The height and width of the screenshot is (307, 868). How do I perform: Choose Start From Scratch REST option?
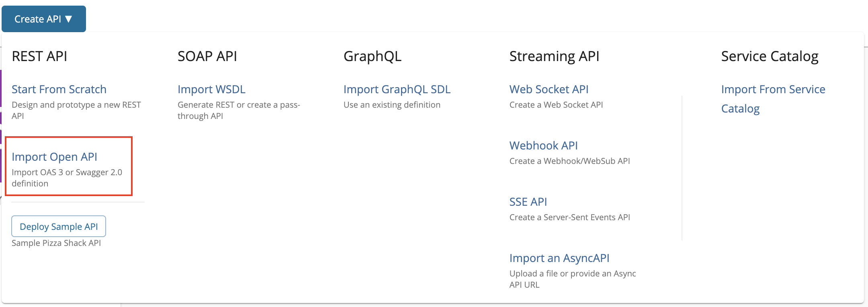pos(59,89)
